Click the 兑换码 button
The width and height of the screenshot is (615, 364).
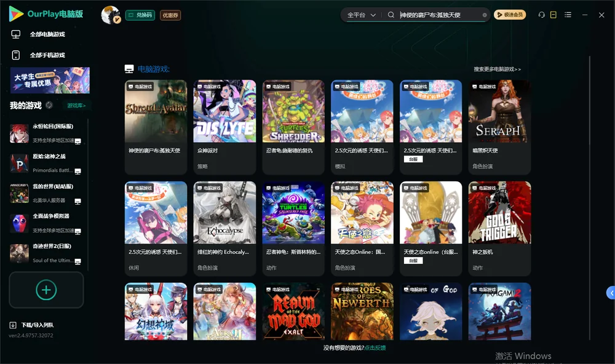[140, 15]
